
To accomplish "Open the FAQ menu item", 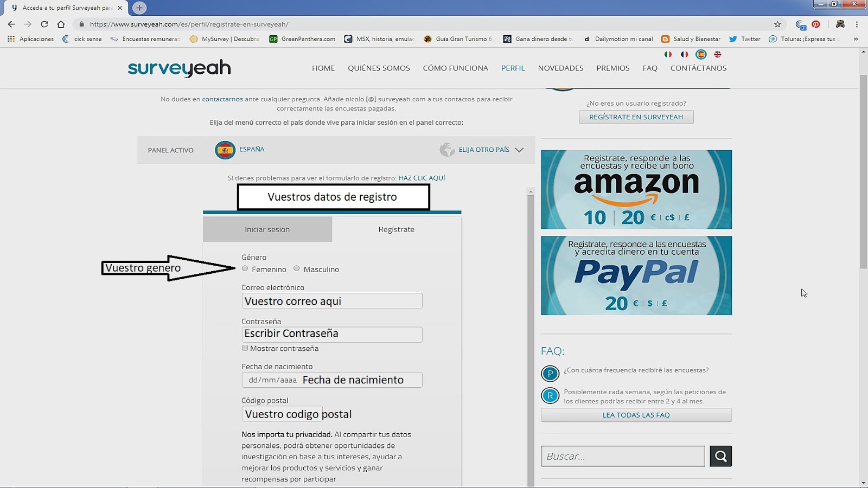I will (x=650, y=68).
